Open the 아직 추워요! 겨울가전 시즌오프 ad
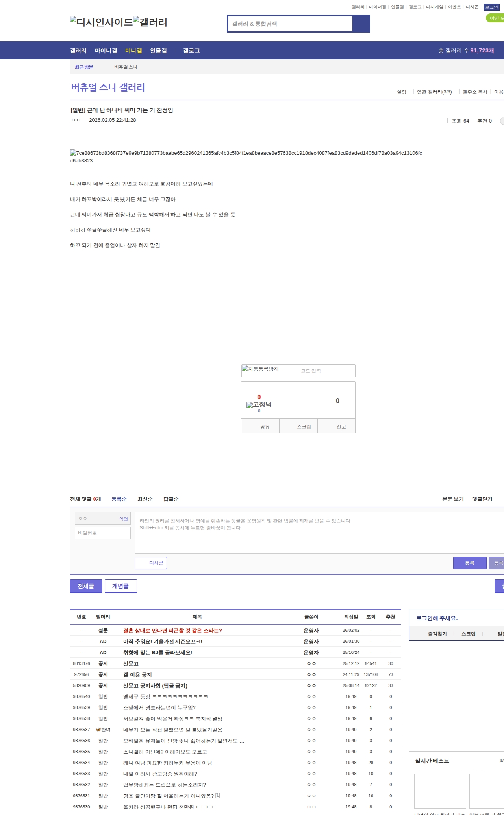The width and height of the screenshot is (504, 815). point(163,641)
